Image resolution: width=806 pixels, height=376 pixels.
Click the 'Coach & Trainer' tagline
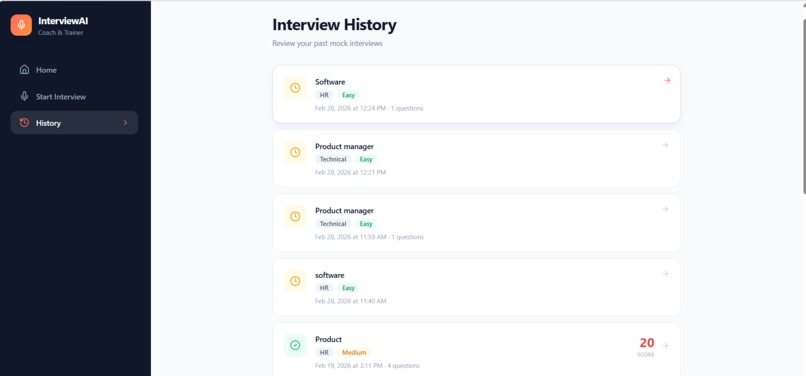click(x=61, y=33)
